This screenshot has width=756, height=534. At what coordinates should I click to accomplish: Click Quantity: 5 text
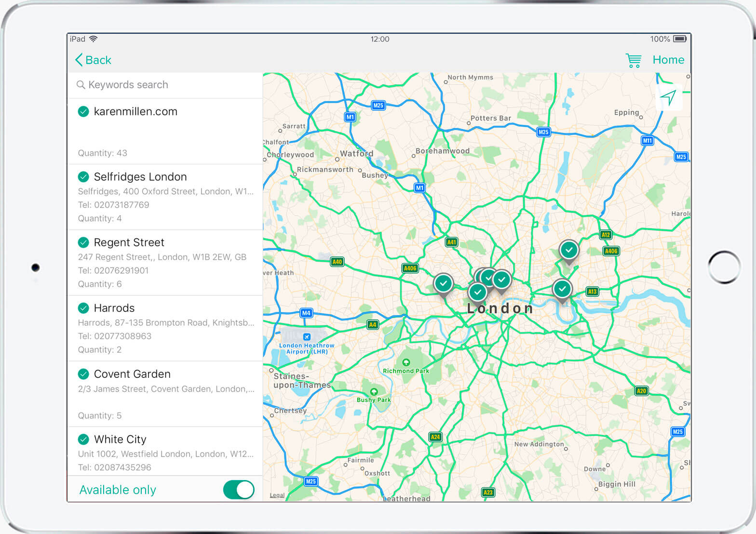click(100, 415)
